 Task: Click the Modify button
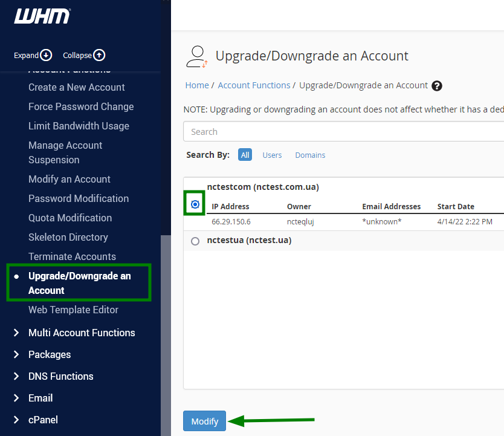(204, 421)
